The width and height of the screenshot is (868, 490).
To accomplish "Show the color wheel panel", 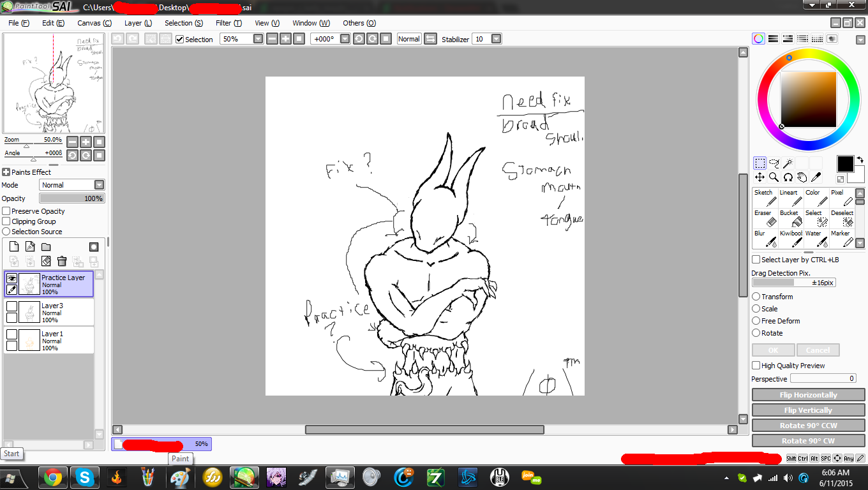I will coord(758,39).
